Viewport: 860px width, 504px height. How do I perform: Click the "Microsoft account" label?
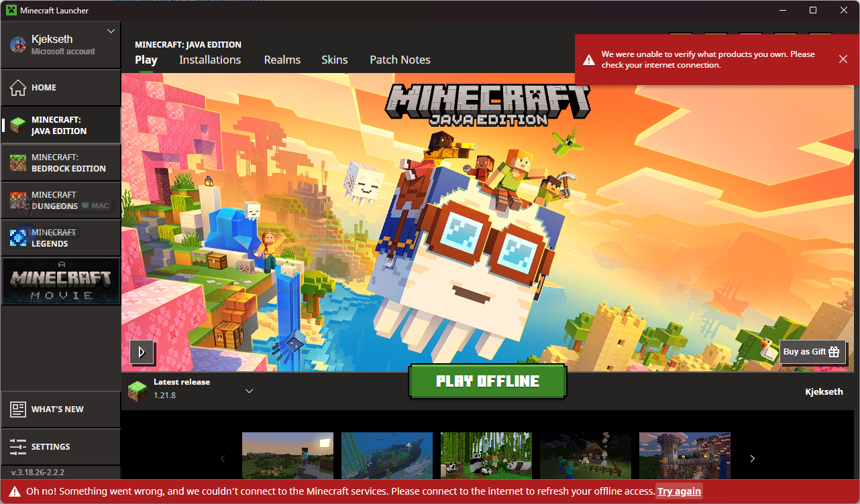(63, 52)
